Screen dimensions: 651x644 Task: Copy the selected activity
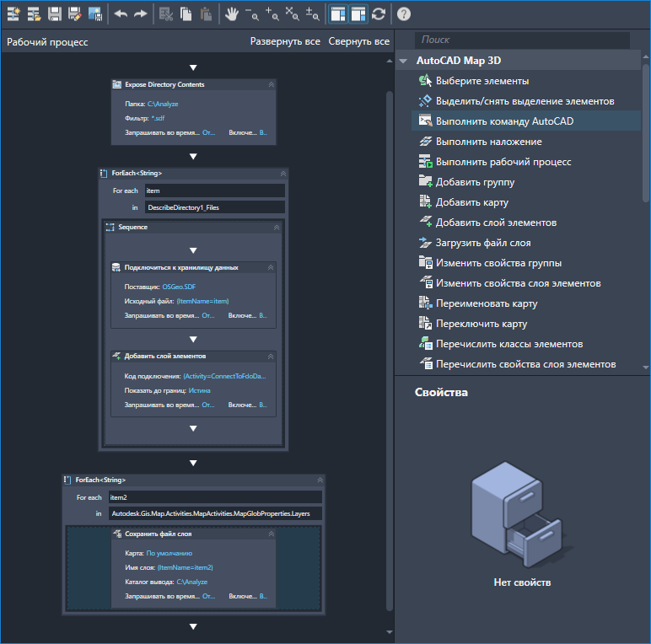[x=186, y=14]
